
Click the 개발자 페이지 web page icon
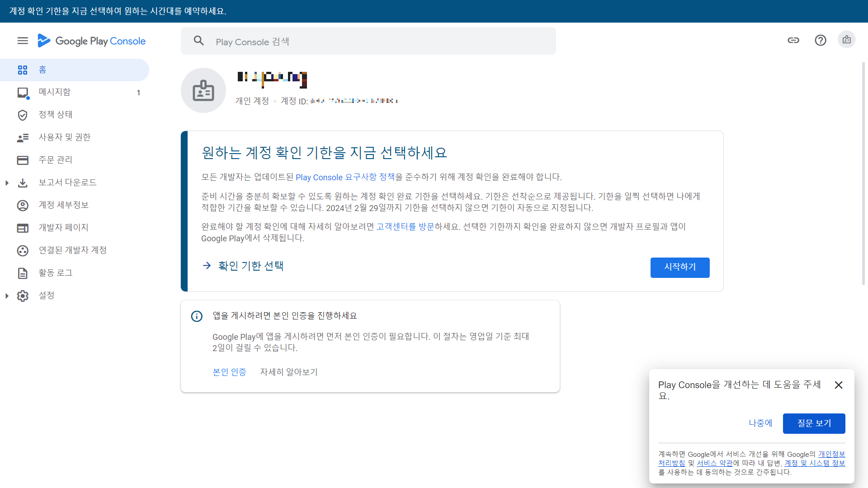23,228
